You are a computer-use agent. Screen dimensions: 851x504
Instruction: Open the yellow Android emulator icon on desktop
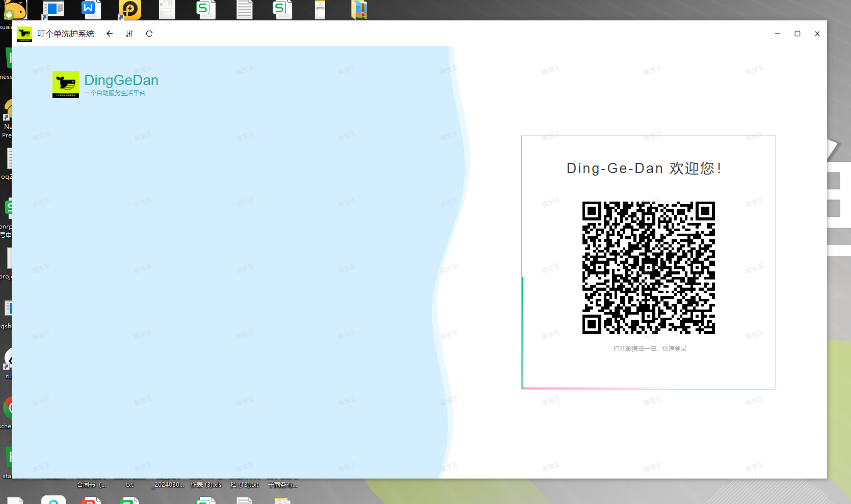coord(15,10)
